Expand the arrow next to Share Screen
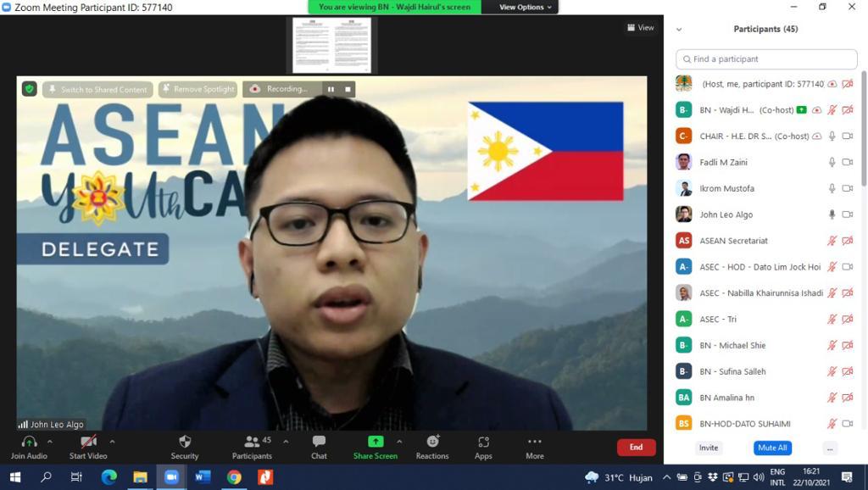The width and height of the screenshot is (868, 490). pyautogui.click(x=399, y=442)
